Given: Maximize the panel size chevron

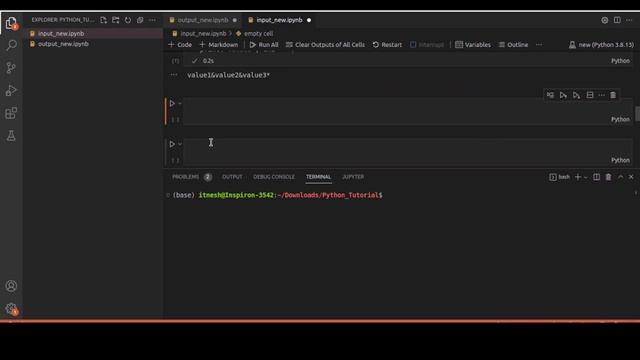Looking at the screenshot, I should pyautogui.click(x=620, y=177).
